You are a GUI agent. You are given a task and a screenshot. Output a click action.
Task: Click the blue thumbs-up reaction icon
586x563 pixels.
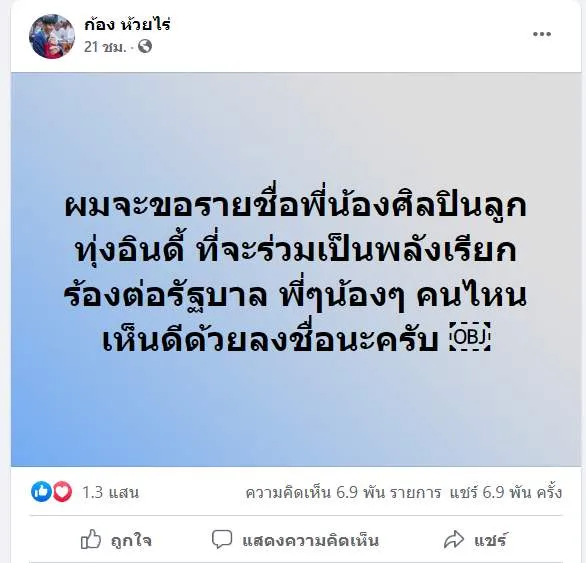[x=41, y=492]
